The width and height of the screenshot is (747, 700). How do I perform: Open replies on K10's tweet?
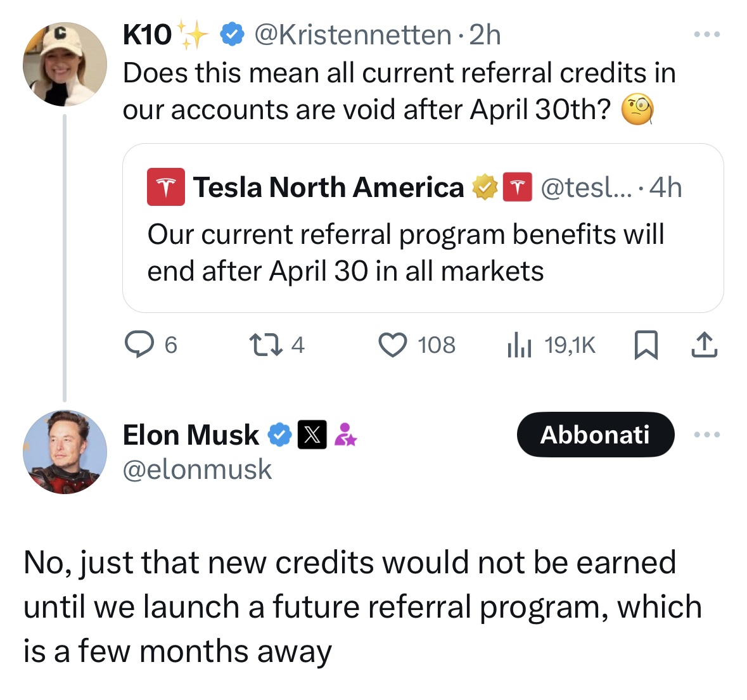(151, 345)
